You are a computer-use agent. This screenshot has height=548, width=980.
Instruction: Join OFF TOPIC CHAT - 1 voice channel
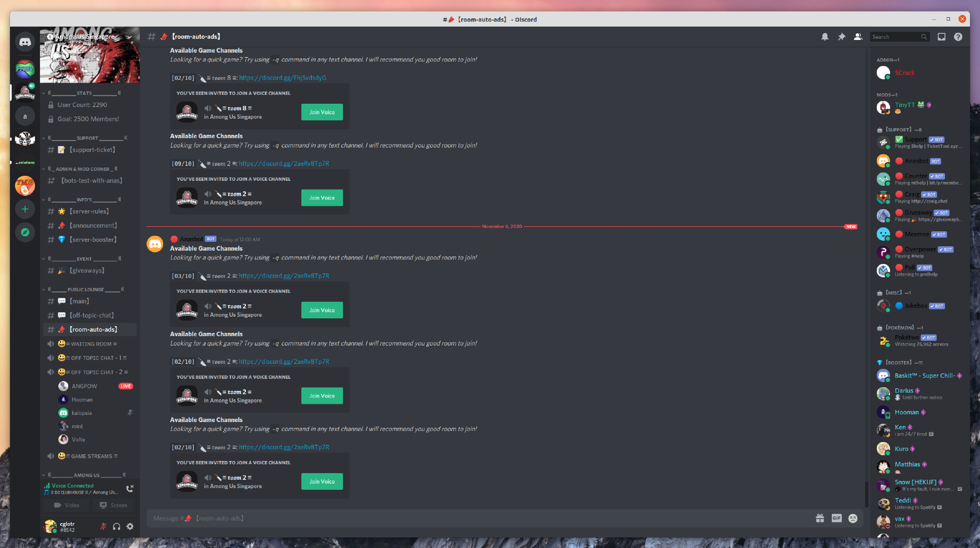click(x=90, y=358)
